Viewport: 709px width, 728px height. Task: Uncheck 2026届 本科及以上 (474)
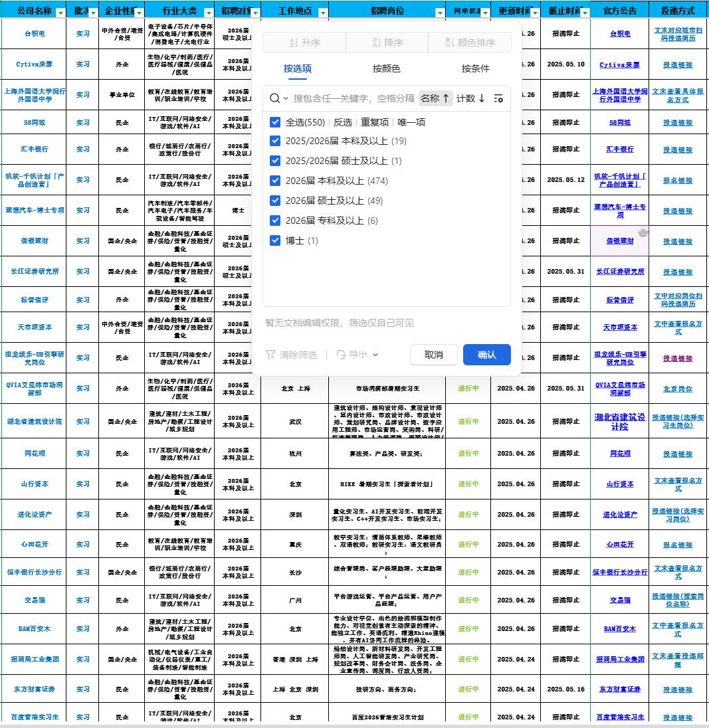(x=275, y=181)
